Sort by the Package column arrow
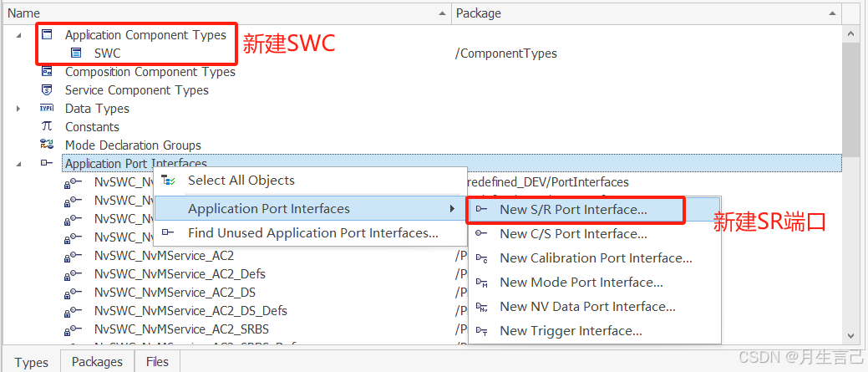The image size is (868, 372). [x=833, y=13]
